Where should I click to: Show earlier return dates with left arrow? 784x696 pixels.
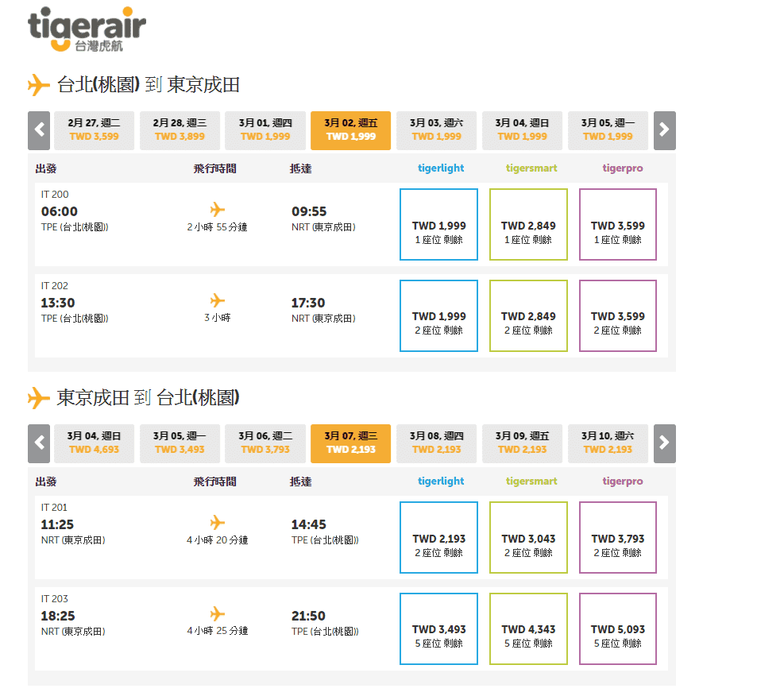[x=39, y=443]
